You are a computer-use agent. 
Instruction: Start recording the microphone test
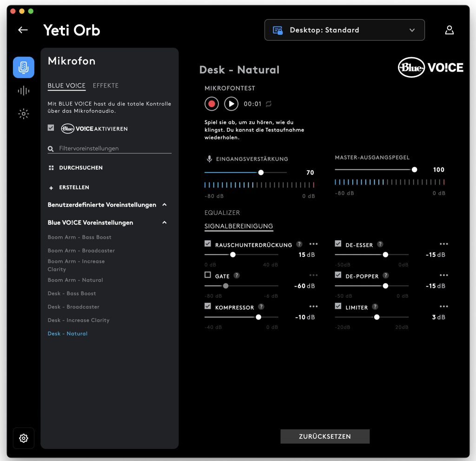212,104
